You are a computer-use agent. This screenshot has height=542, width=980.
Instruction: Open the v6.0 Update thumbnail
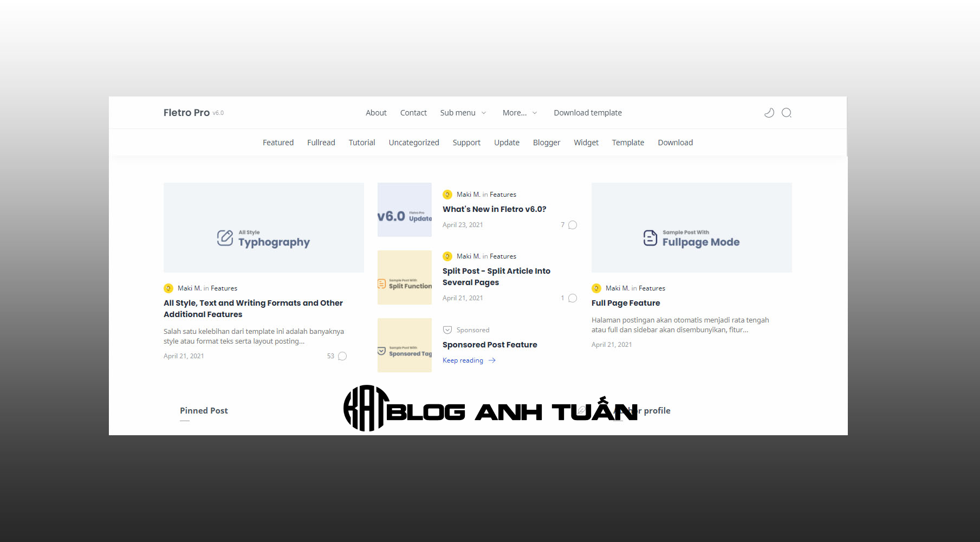pyautogui.click(x=405, y=210)
